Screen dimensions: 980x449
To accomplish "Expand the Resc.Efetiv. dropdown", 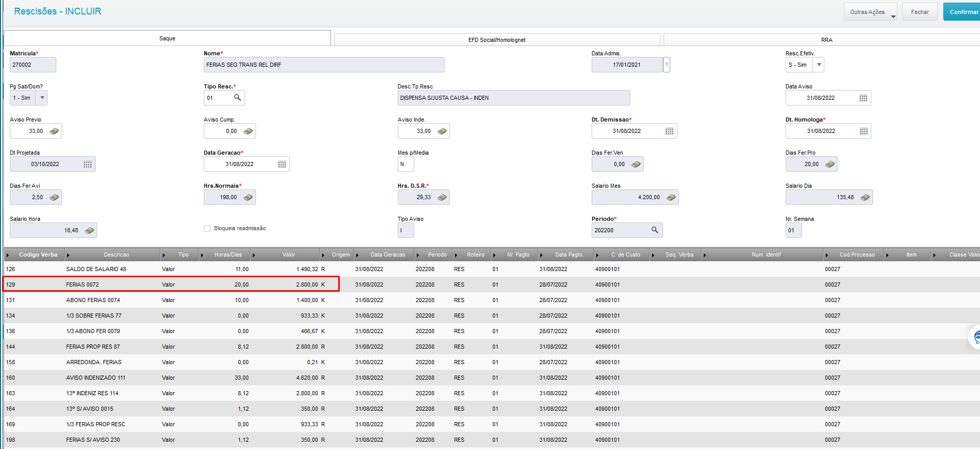I will point(819,65).
